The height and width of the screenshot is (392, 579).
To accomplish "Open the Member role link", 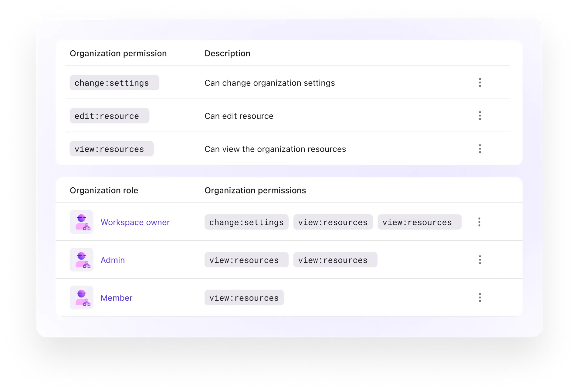I will click(x=117, y=298).
